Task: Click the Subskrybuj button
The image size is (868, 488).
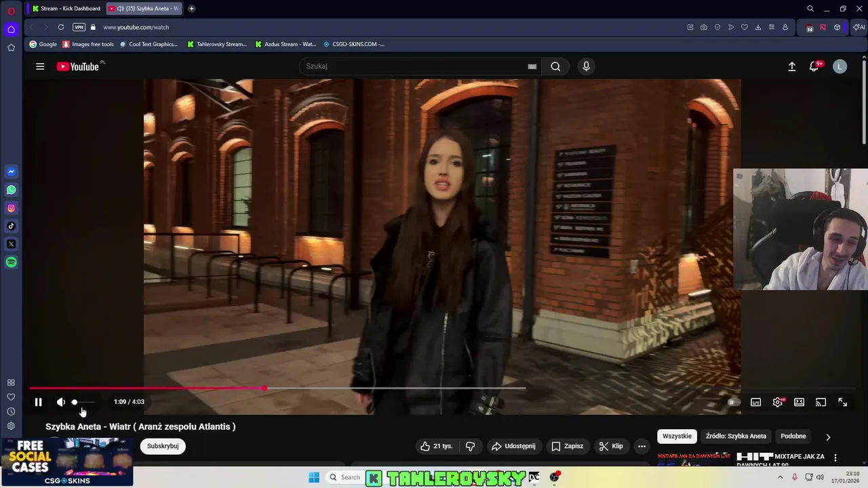Action: coord(163,446)
